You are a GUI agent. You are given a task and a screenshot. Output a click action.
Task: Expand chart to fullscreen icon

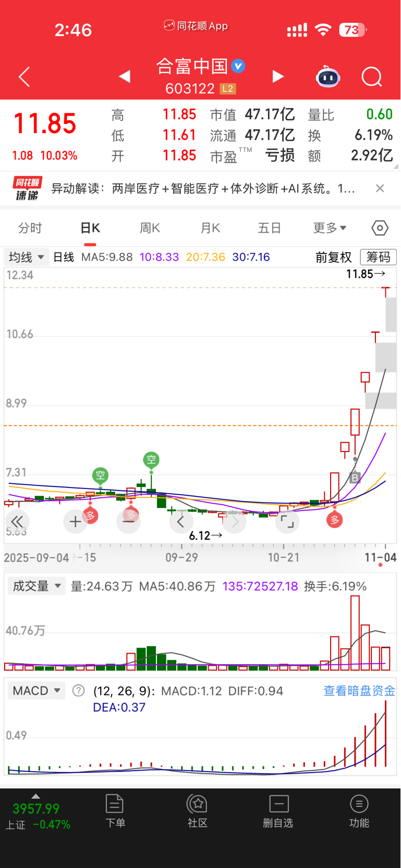(x=287, y=521)
